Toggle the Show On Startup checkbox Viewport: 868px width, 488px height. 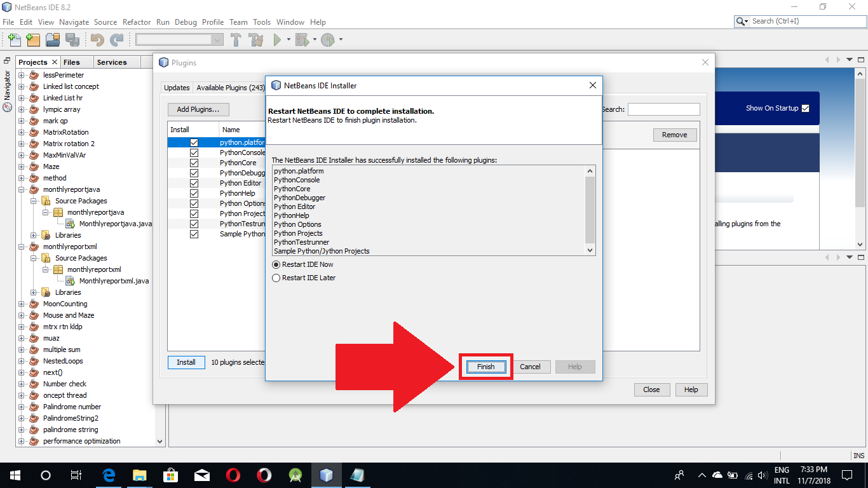tap(805, 108)
